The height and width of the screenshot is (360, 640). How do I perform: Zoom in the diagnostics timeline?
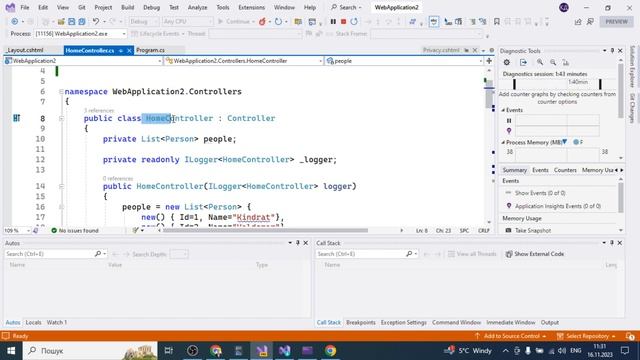[540, 62]
